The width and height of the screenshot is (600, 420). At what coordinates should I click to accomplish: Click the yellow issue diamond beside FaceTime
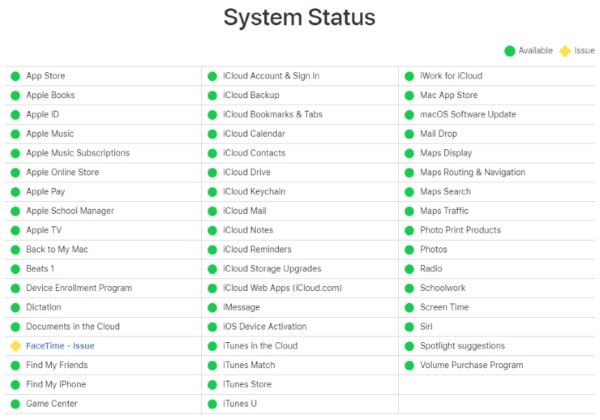(x=16, y=346)
